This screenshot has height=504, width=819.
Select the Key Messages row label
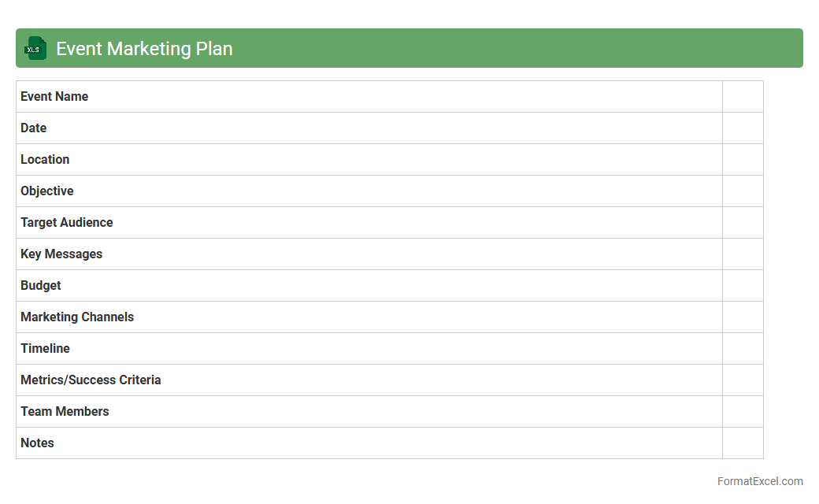(x=61, y=254)
